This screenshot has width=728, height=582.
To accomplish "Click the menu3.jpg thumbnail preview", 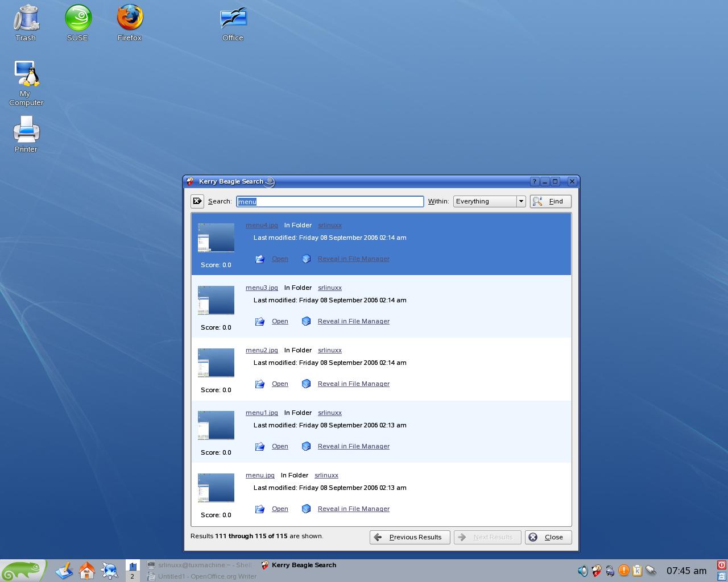I will (x=216, y=300).
